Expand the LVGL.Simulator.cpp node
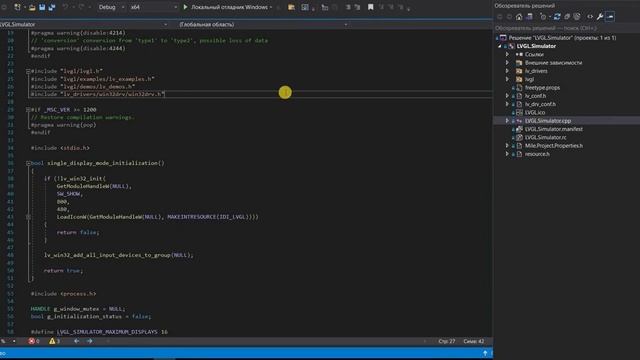 click(x=507, y=121)
